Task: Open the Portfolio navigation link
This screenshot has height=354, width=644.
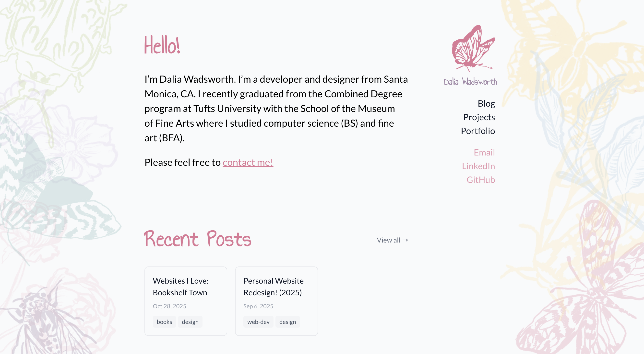Action: pos(477,131)
